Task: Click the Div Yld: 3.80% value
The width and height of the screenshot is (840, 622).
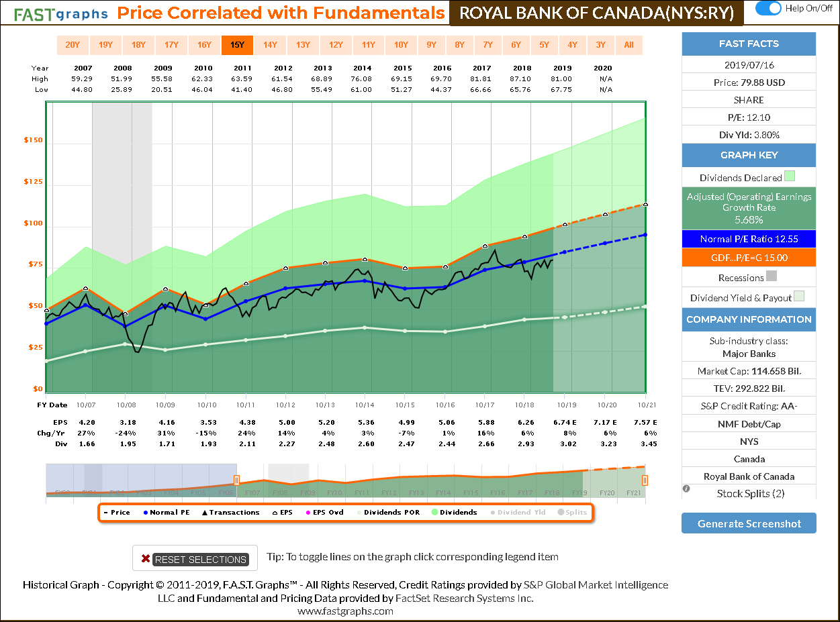Action: pyautogui.click(x=749, y=135)
